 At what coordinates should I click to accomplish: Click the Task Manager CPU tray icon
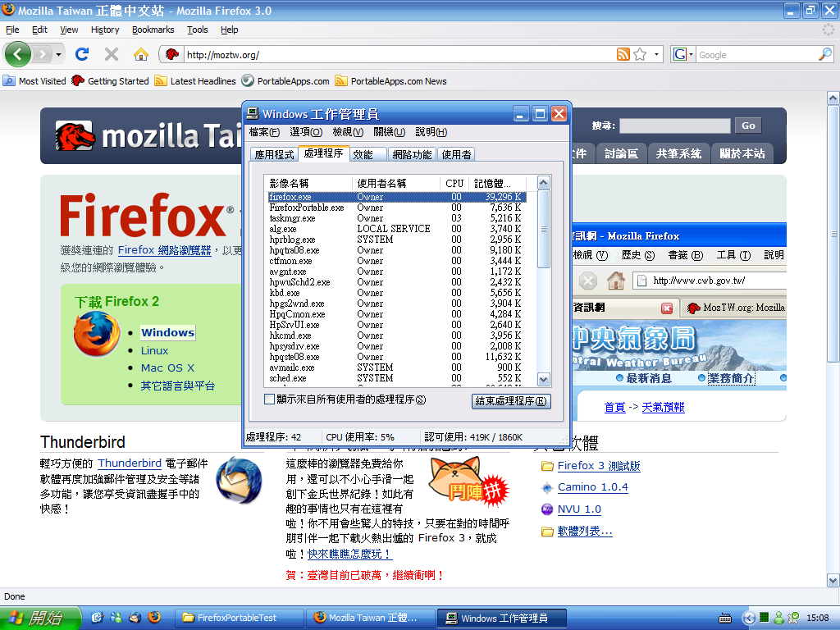tap(765, 618)
